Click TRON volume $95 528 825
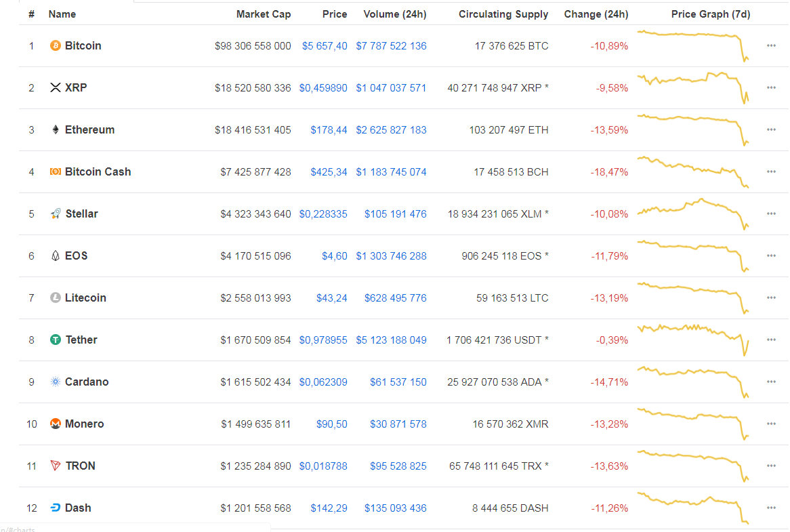The image size is (790, 532). [398, 466]
